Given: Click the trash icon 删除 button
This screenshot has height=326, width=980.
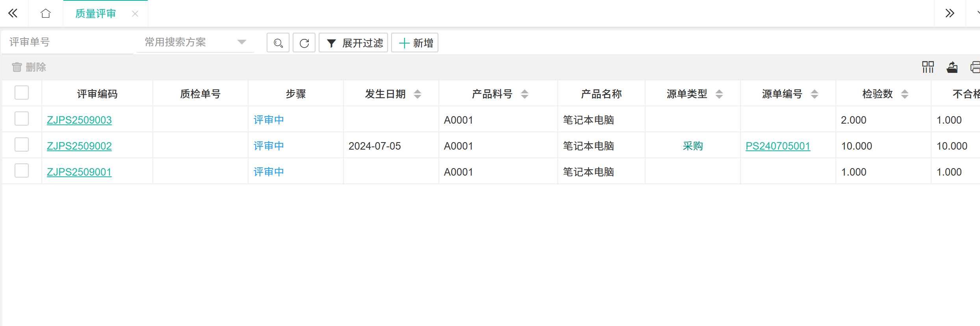Looking at the screenshot, I should pyautogui.click(x=29, y=67).
